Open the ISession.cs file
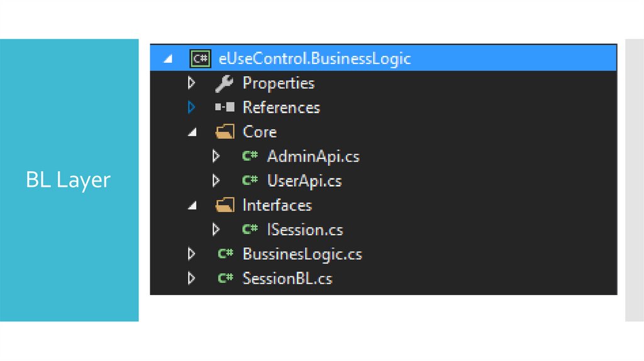 pos(305,230)
